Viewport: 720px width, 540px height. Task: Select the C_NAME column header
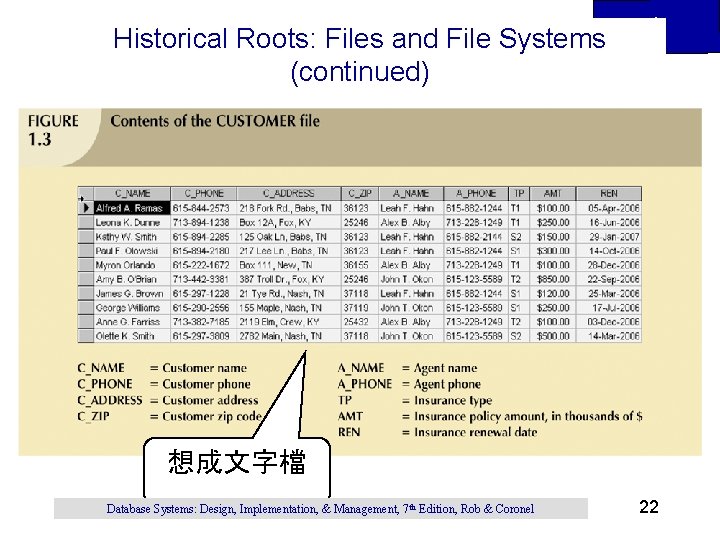(132, 193)
